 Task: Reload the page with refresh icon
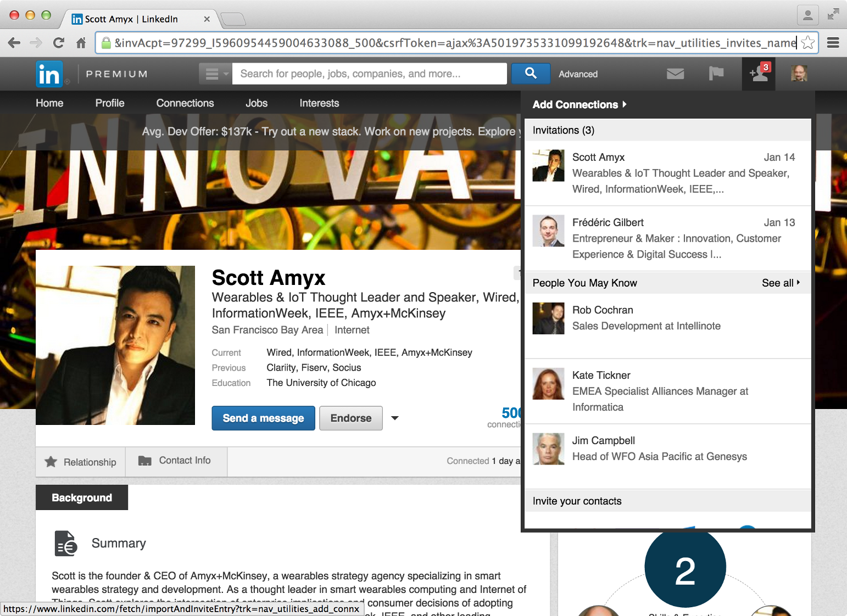click(59, 43)
